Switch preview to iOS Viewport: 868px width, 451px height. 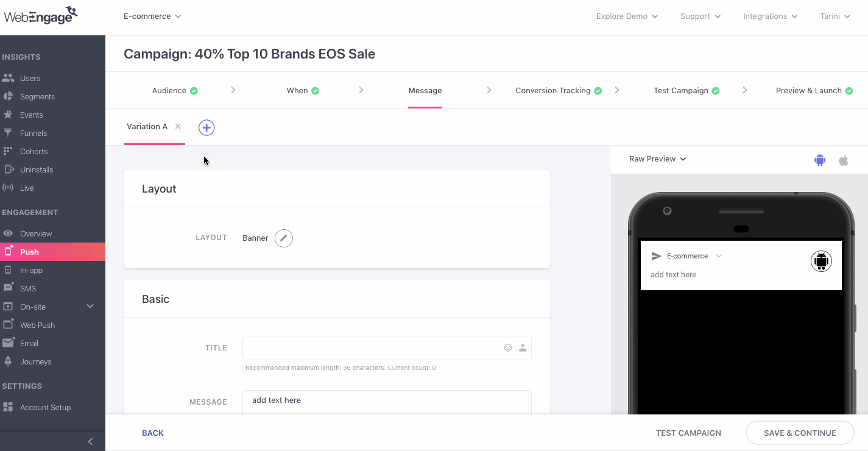(x=844, y=160)
